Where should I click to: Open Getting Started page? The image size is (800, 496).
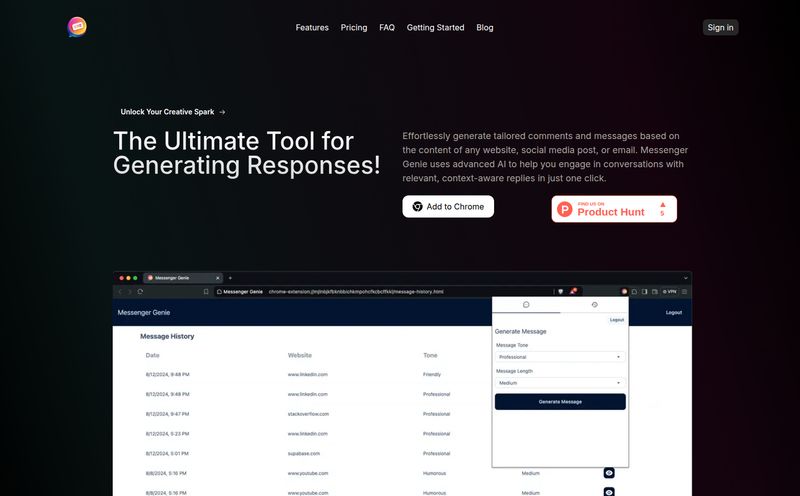(x=435, y=28)
